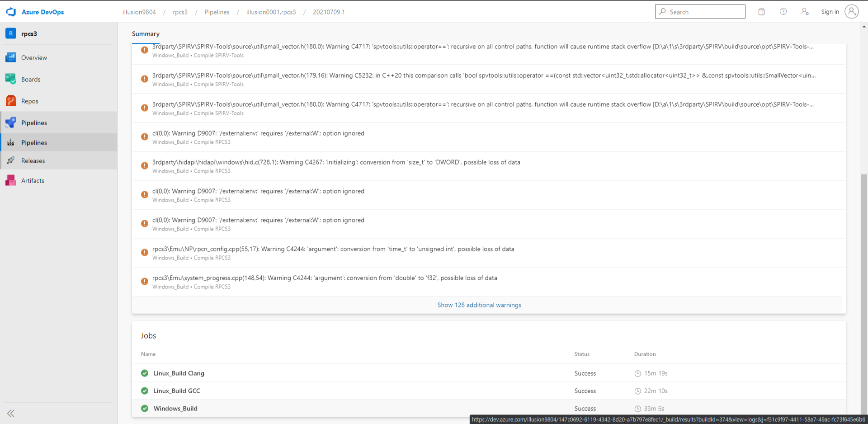Click the rpcn_config.cpp C4244 warning text

coord(333,249)
